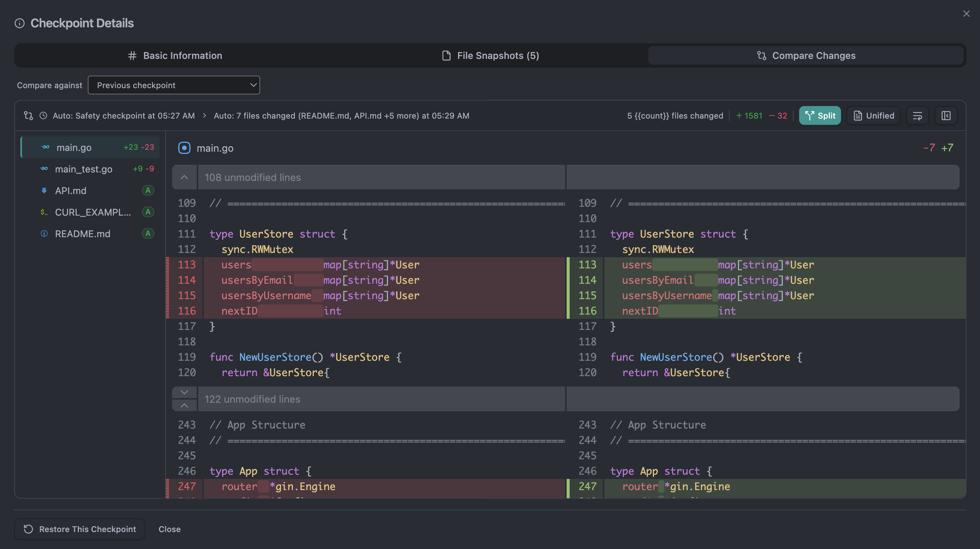Click the 122 unmodified lines label
980x549 pixels.
click(x=252, y=399)
